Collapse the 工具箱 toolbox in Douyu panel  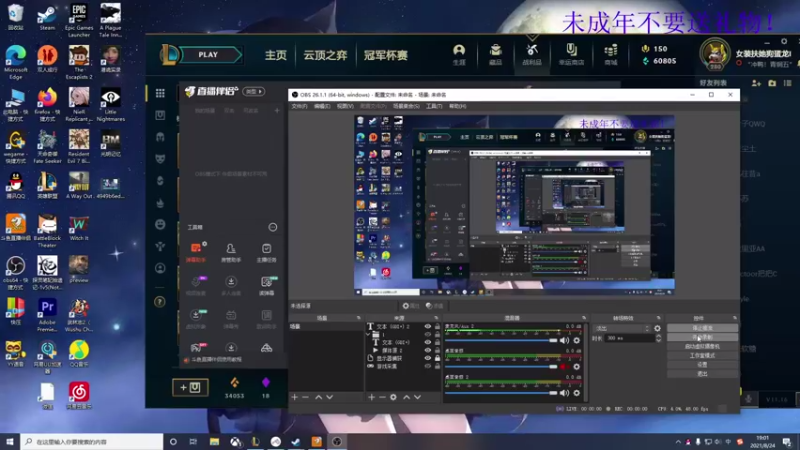click(273, 227)
